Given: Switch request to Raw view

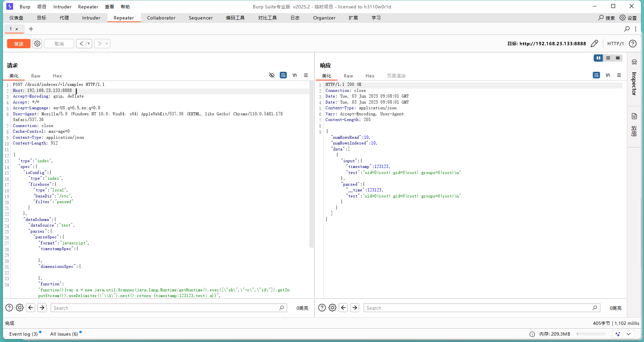Looking at the screenshot, I should pyautogui.click(x=36, y=76).
